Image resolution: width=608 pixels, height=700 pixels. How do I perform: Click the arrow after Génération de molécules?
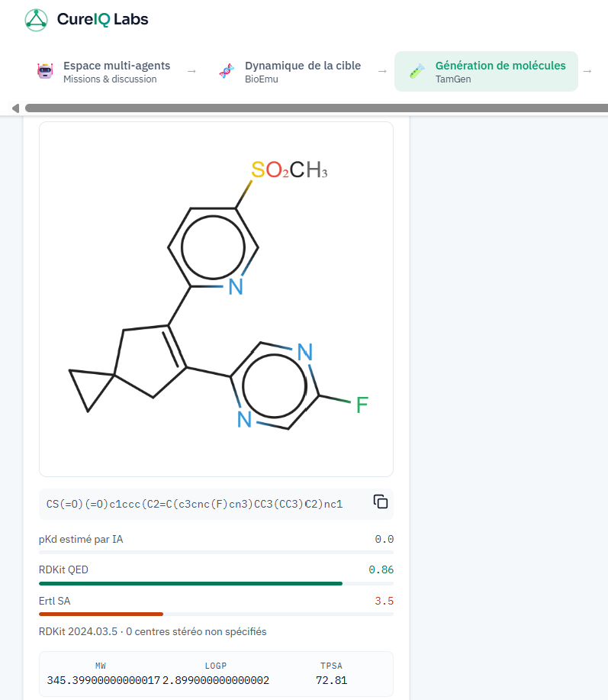point(587,71)
